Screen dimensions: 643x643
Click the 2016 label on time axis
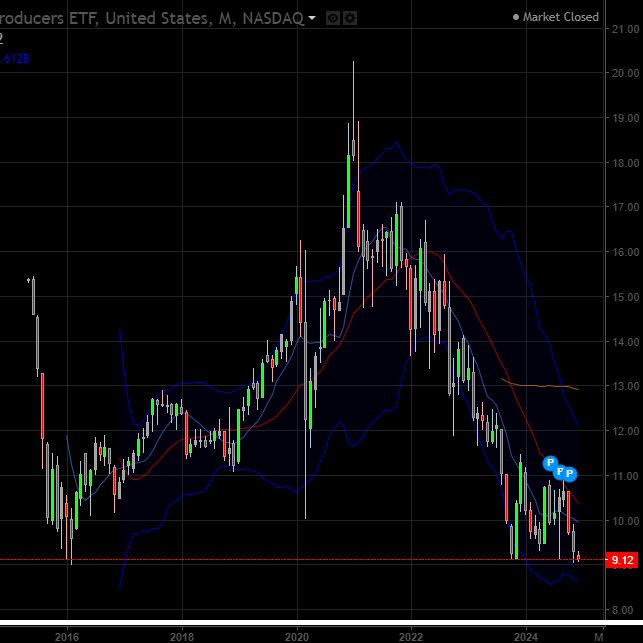coord(67,637)
